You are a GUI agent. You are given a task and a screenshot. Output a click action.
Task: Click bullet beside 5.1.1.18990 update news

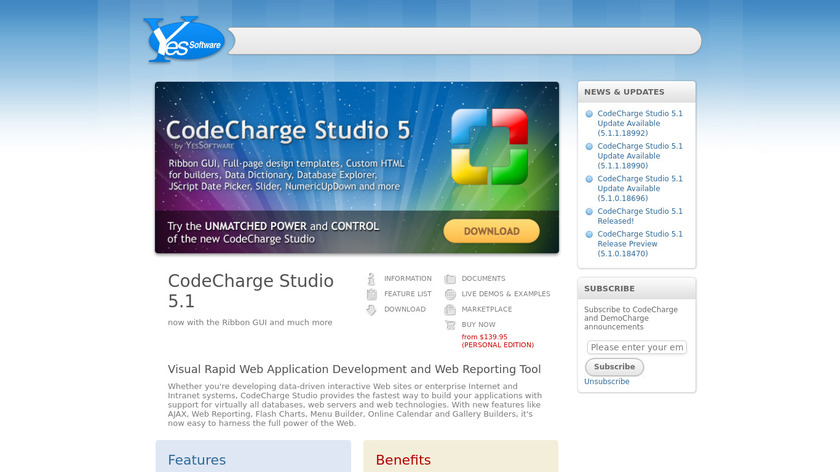(x=589, y=146)
